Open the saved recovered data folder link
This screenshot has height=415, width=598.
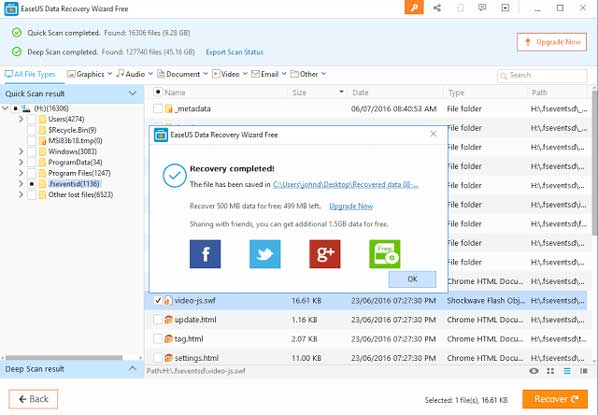tap(346, 185)
